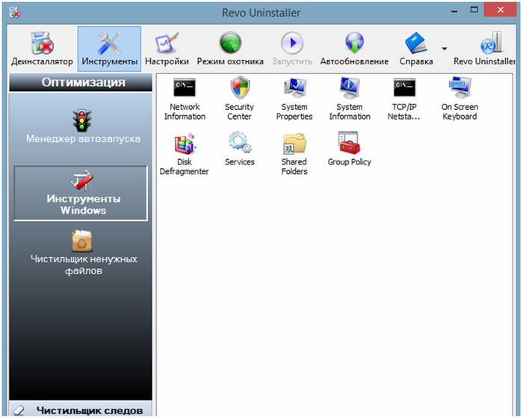Open the Services tool

(x=239, y=142)
